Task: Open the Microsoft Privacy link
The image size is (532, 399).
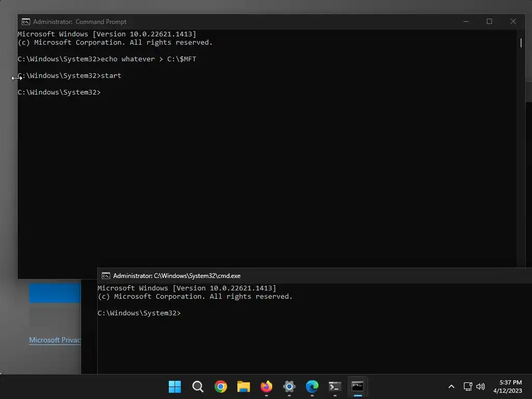Action: (55, 340)
